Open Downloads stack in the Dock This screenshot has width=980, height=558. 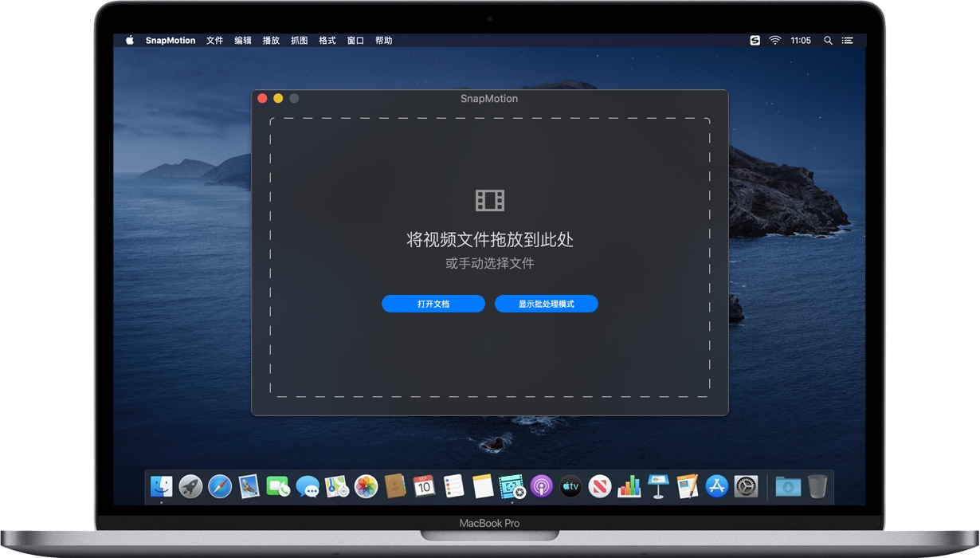pos(787,486)
